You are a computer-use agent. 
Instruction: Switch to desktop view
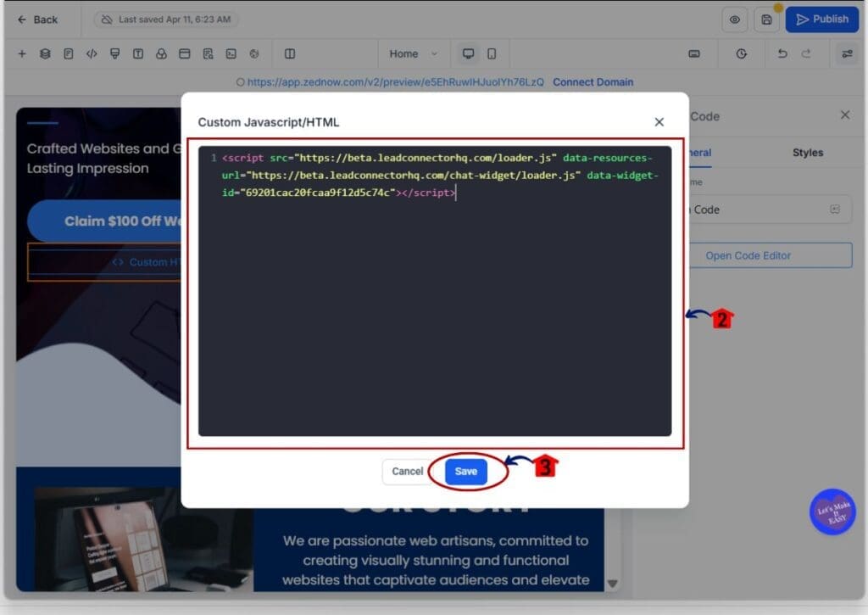tap(468, 53)
